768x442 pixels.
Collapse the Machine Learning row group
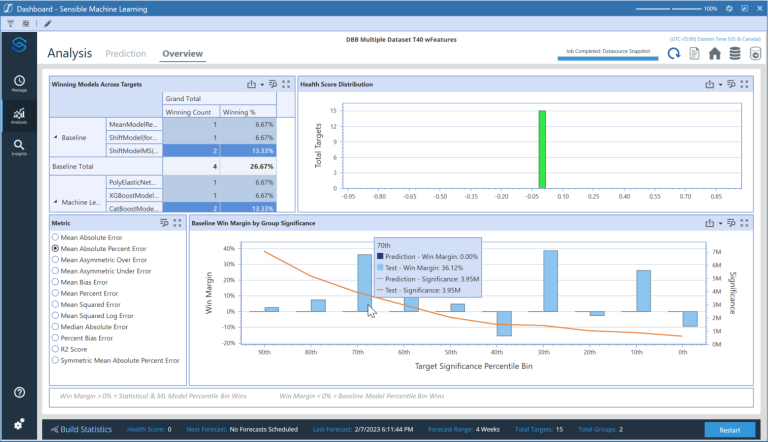(x=56, y=204)
